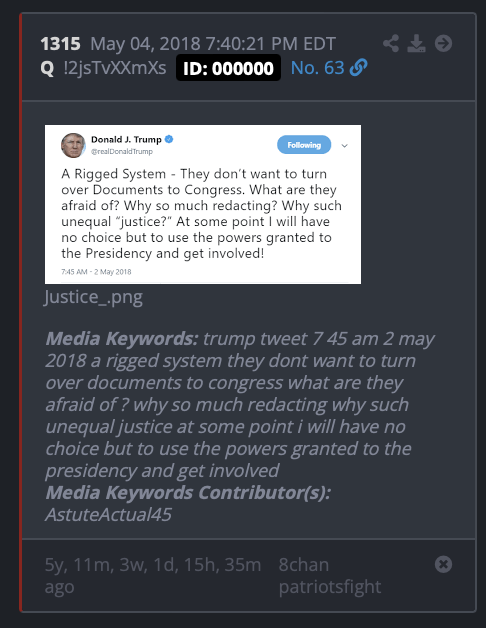Click the tripcode !2jsTvXXmXs
This screenshot has height=628, width=486.
coord(115,68)
